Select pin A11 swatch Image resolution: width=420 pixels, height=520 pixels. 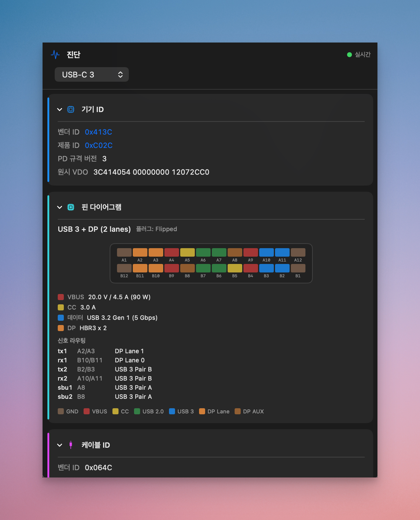point(282,252)
